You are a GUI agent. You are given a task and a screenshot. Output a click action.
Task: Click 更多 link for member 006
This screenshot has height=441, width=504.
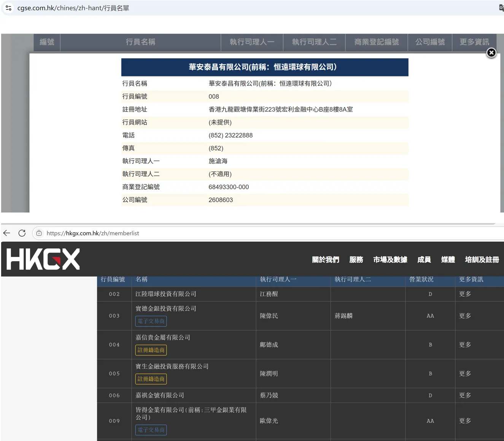click(465, 395)
